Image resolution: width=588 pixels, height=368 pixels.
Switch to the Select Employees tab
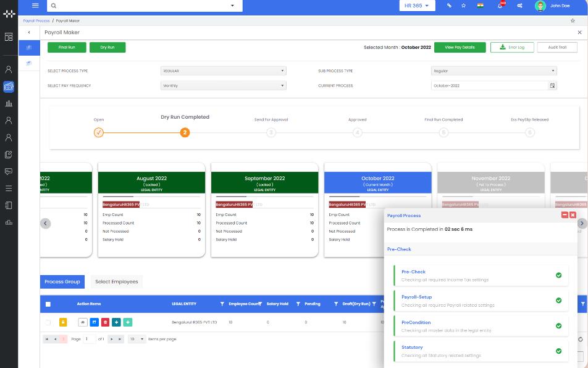point(116,282)
